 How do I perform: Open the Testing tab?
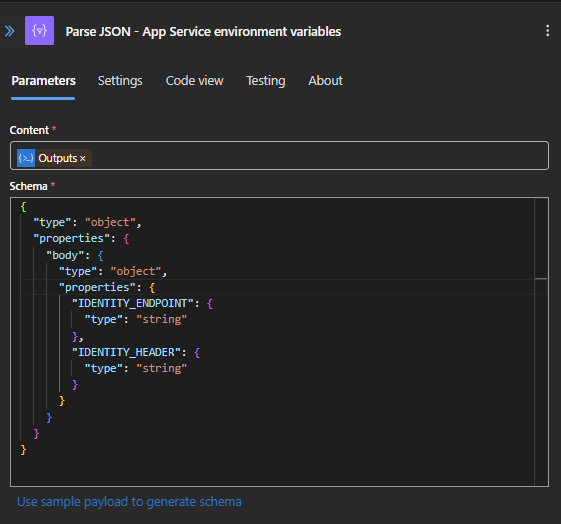[265, 81]
